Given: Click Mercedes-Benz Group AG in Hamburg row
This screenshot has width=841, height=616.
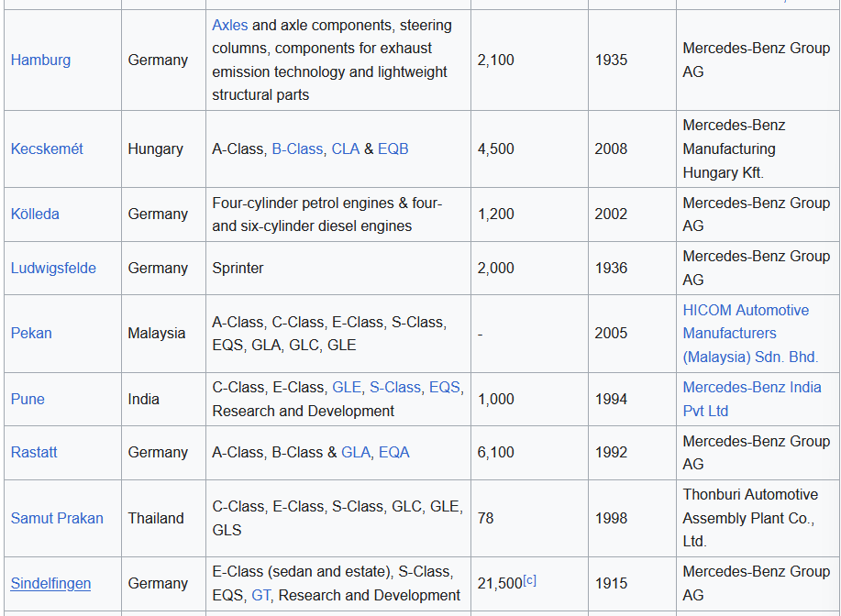Looking at the screenshot, I should (757, 60).
